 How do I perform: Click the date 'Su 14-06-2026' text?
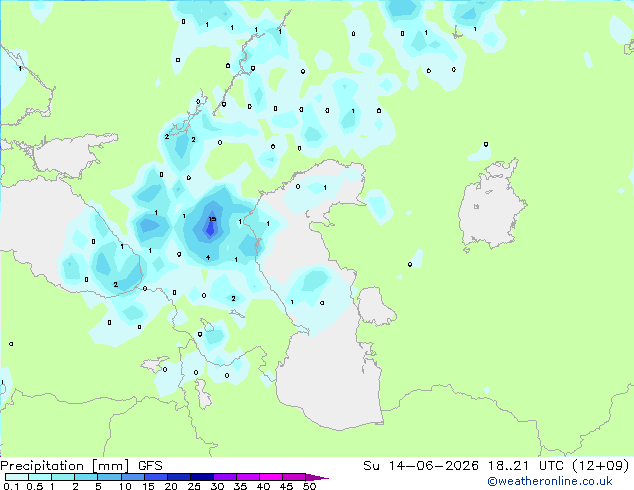(x=421, y=466)
